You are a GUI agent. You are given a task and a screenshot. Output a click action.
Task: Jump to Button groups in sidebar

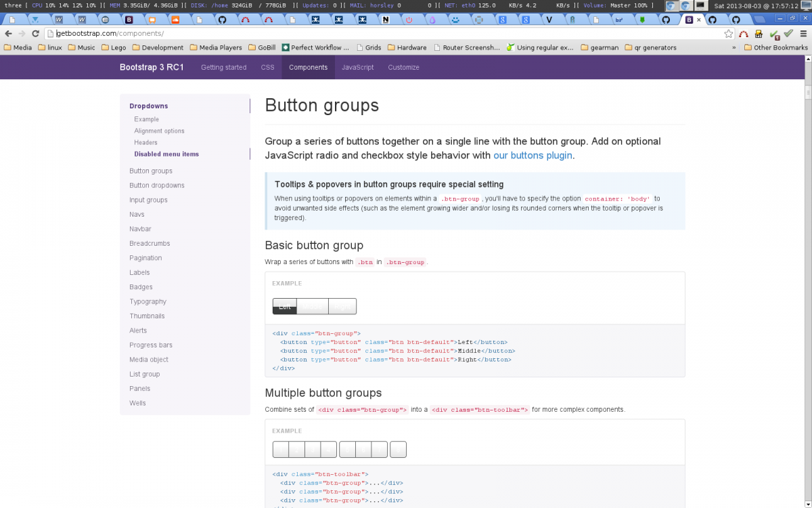click(151, 171)
